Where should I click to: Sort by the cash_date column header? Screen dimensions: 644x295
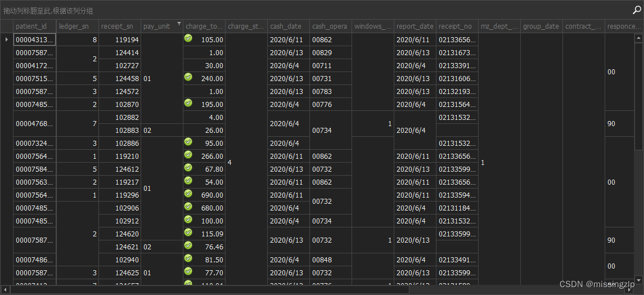(x=289, y=26)
